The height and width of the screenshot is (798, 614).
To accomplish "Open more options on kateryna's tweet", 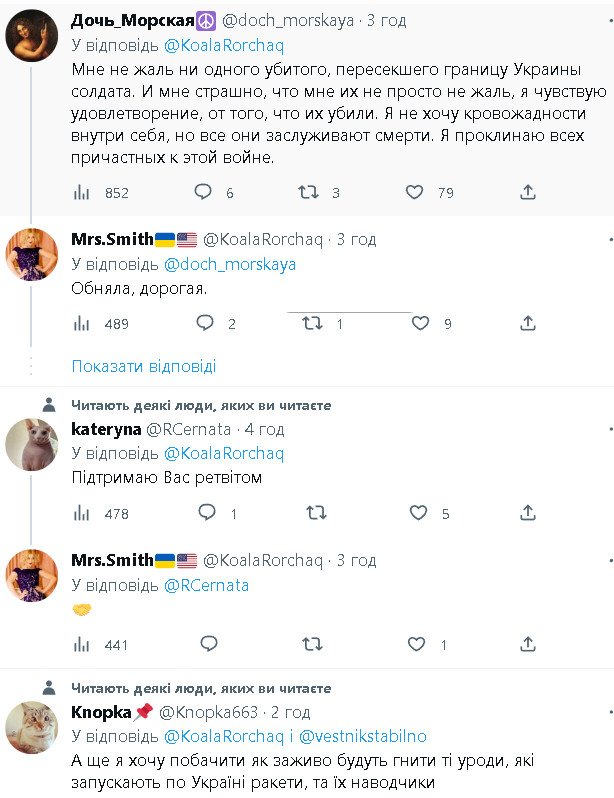I will tap(609, 430).
